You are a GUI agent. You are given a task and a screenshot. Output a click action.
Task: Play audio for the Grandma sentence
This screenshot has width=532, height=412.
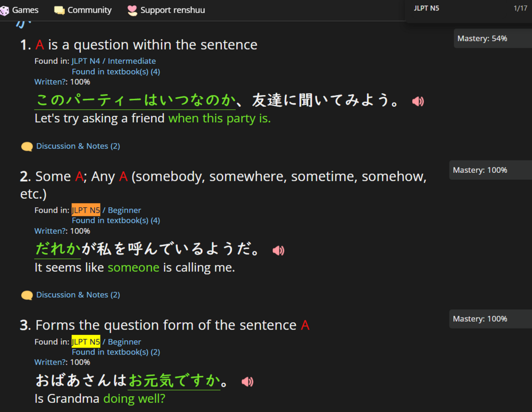[x=247, y=381]
